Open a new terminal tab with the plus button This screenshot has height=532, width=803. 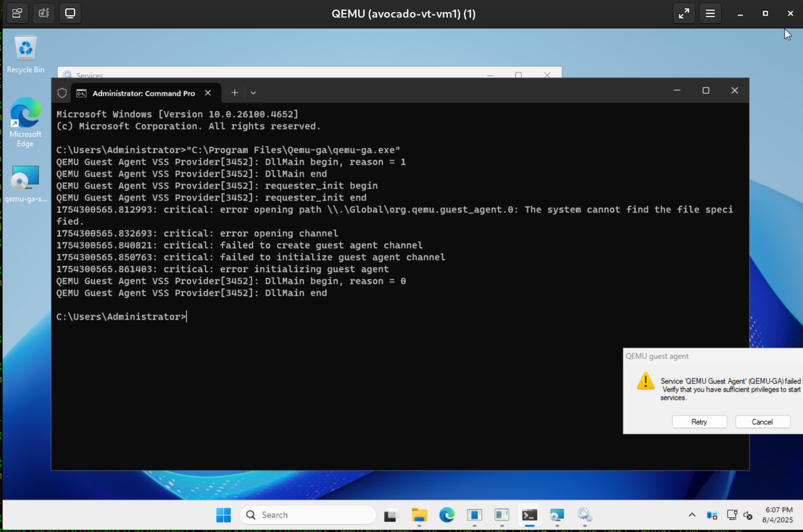[234, 93]
